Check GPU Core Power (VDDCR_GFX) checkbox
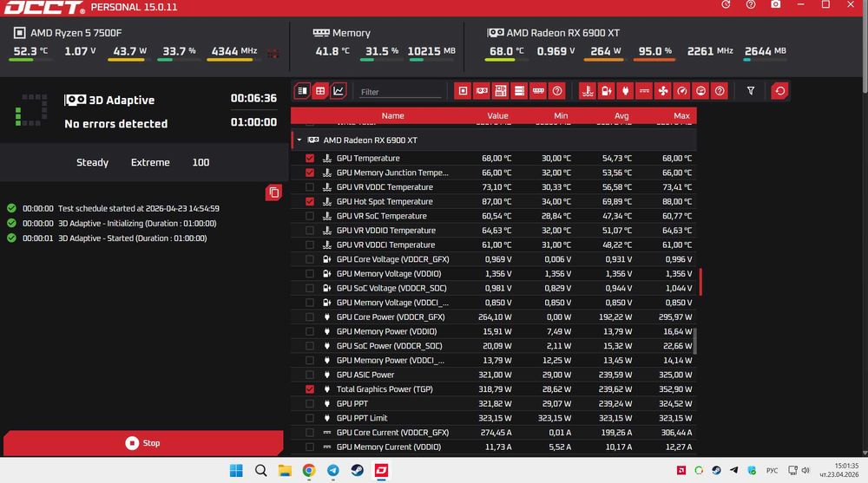The width and height of the screenshot is (868, 483). click(x=310, y=317)
